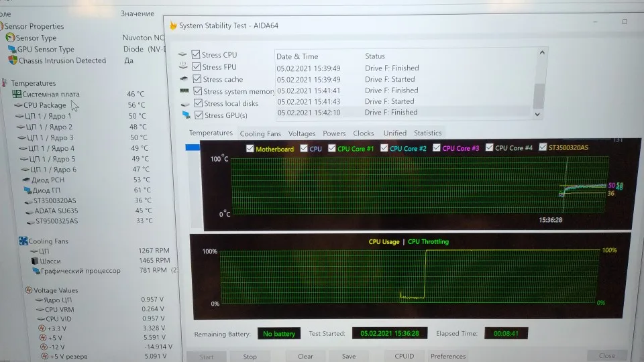
Task: Uncheck the Stress CPU checkbox
Action: [196, 54]
